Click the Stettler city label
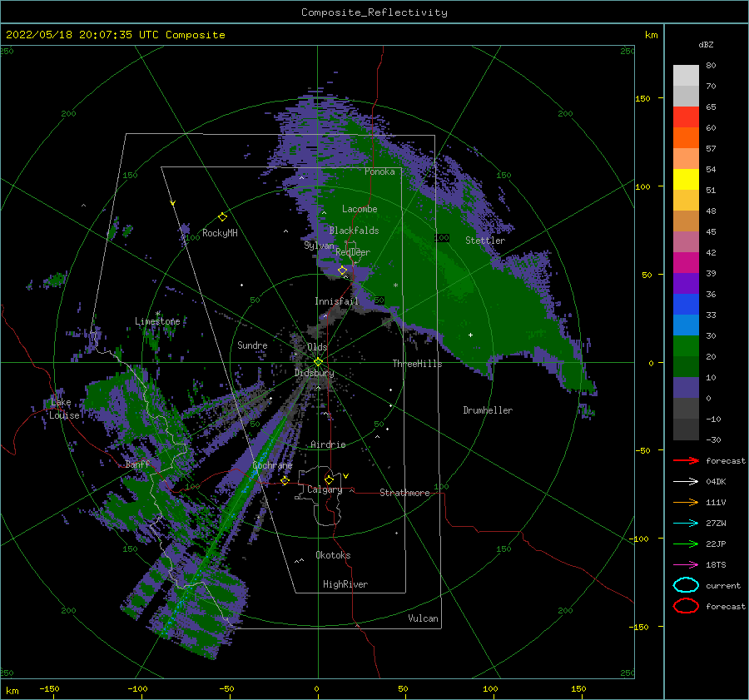Viewport: 749px width, 700px height. (485, 241)
